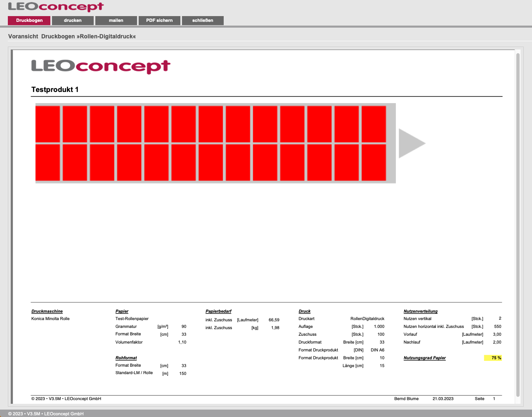Click the Auflage value 1.000
Image resolution: width=532 pixels, height=417 pixels.
tap(379, 327)
